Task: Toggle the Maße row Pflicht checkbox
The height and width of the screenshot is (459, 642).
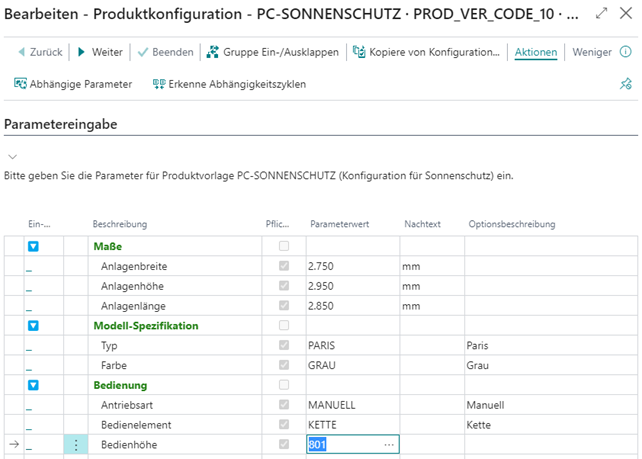Action: click(284, 246)
